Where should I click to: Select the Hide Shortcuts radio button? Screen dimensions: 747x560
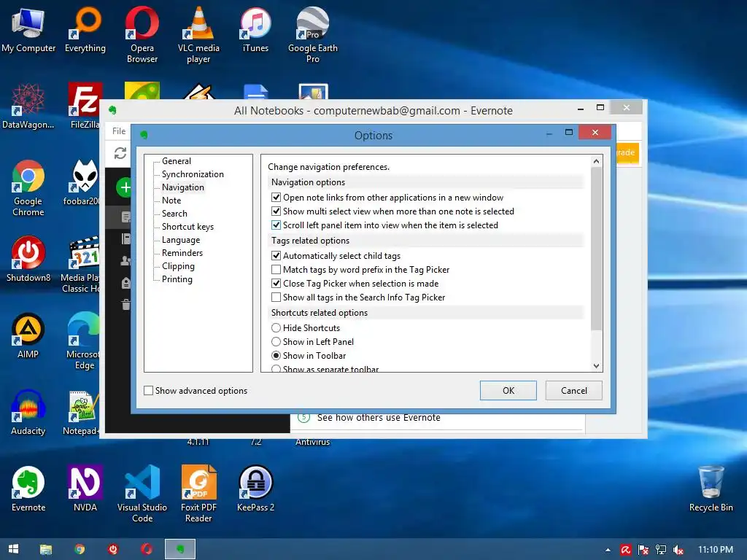(x=276, y=327)
